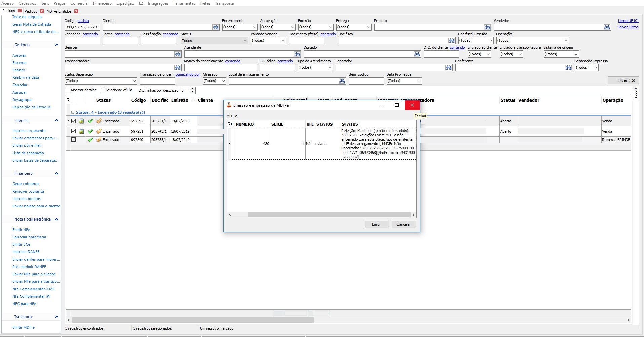Enable the Selecionar célula checkbox
This screenshot has width=644, height=337.
pyautogui.click(x=103, y=90)
